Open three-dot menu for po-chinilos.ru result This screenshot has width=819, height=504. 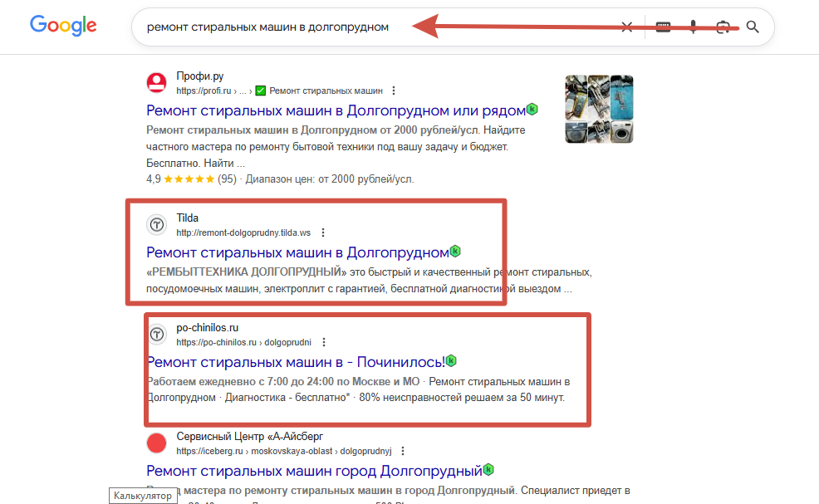coord(324,342)
